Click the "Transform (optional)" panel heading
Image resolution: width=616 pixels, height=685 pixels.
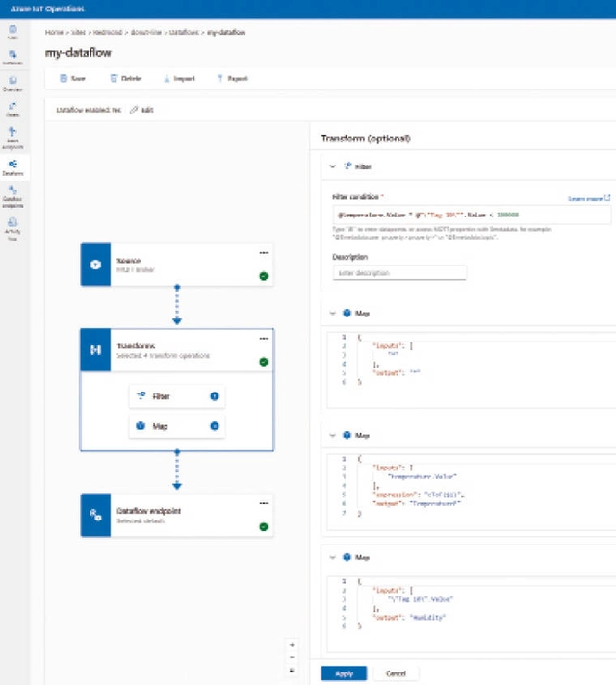pyautogui.click(x=366, y=139)
